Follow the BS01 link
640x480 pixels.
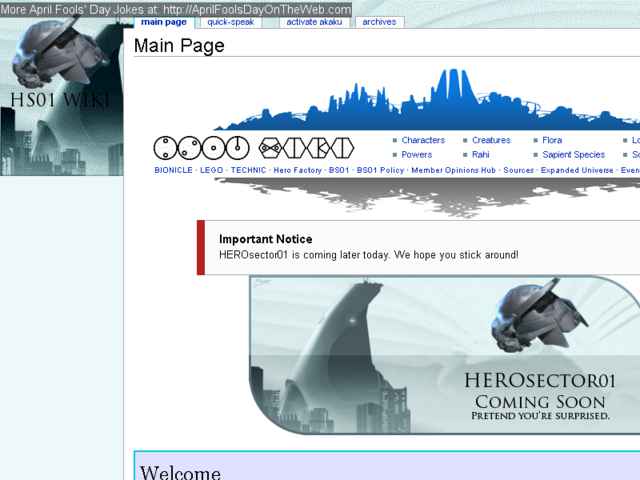click(339, 170)
